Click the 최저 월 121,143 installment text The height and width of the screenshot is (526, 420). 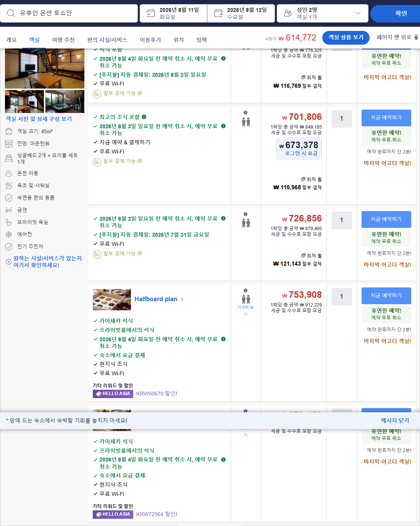click(297, 260)
